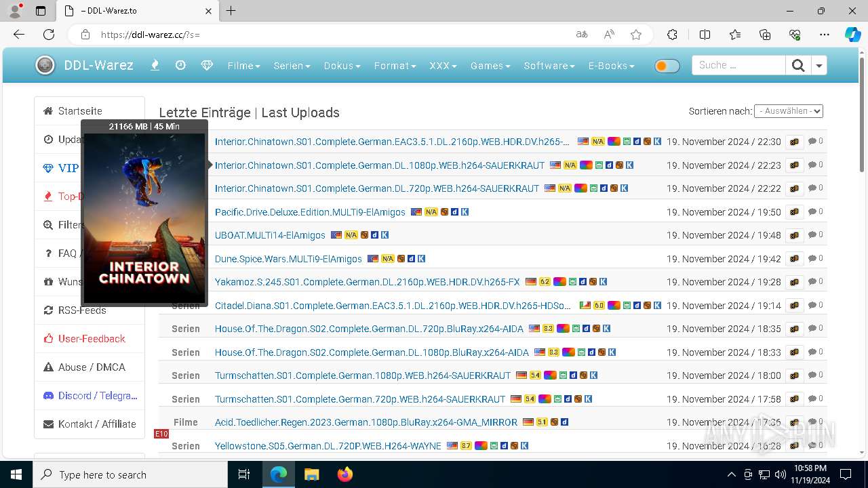Click the IMDb rating badge on Yellowstone.S05 row
The height and width of the screenshot is (488, 868).
(x=466, y=446)
